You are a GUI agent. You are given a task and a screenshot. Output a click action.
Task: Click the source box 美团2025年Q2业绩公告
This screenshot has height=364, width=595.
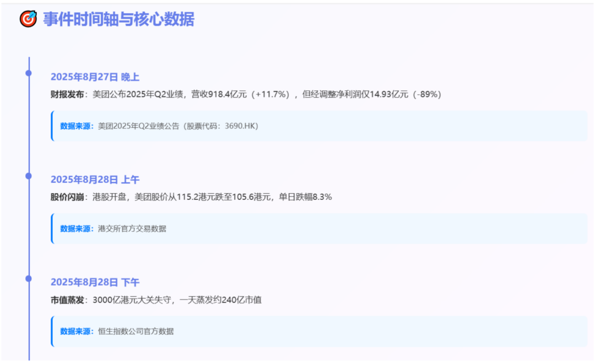point(319,126)
